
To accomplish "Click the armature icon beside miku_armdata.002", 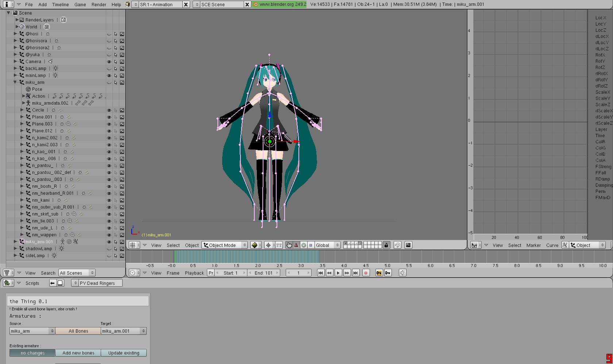I will click(28, 103).
